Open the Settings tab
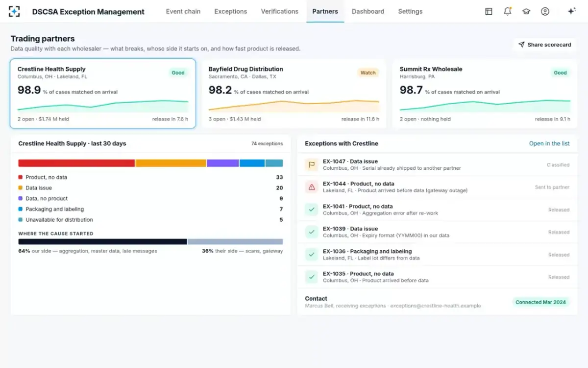The height and width of the screenshot is (368, 588). (x=410, y=11)
